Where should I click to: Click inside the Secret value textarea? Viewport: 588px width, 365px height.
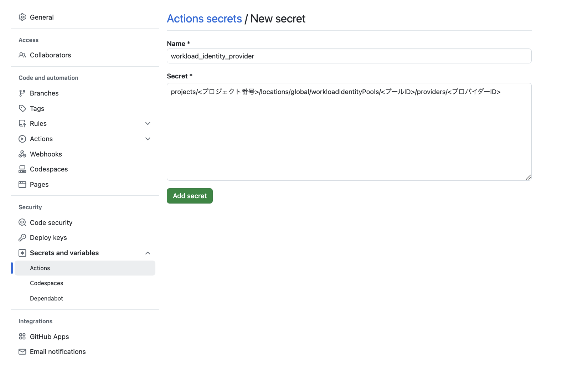349,132
